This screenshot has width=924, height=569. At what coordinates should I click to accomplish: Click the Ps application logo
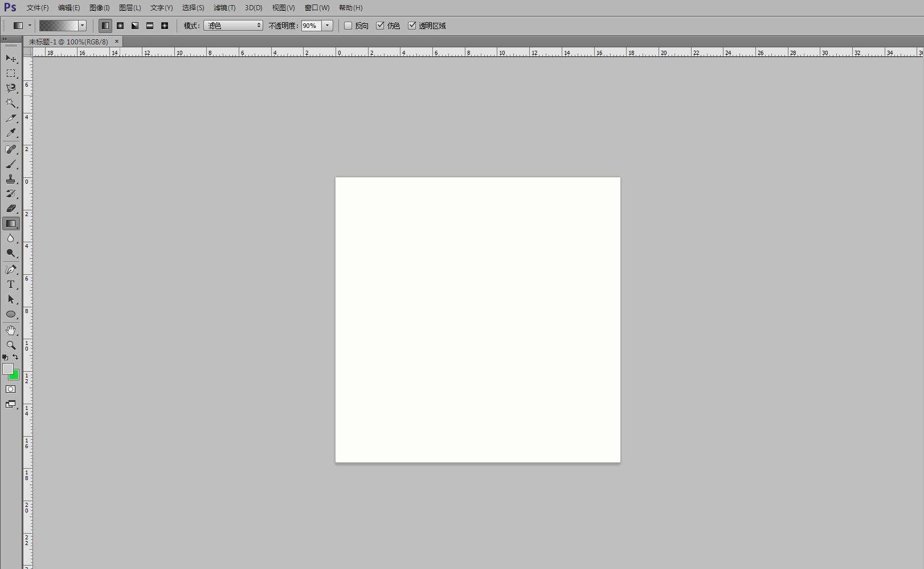point(10,7)
